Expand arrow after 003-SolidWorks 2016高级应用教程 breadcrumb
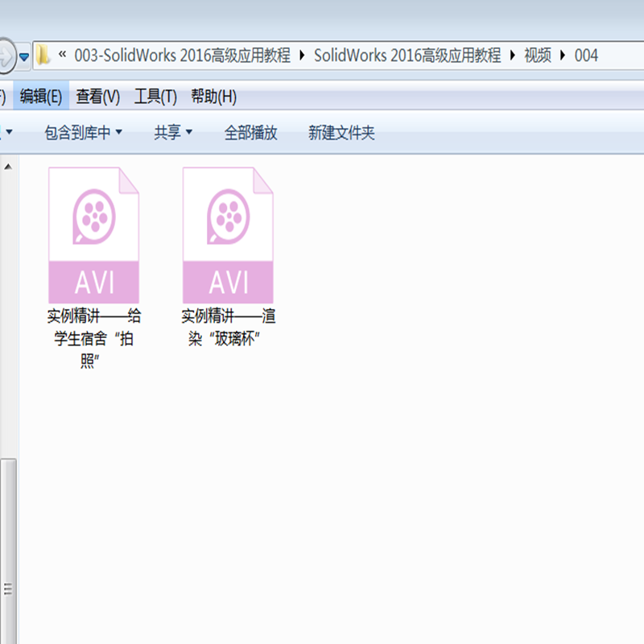This screenshot has height=644, width=644. 303,55
